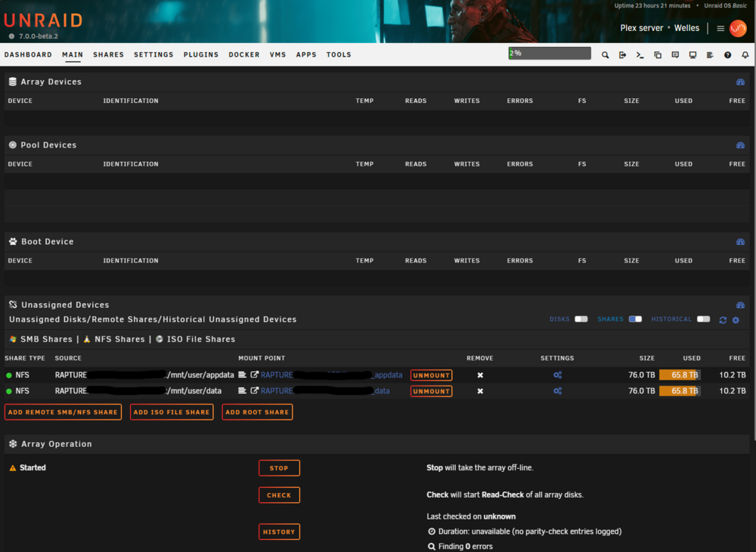The image size is (756, 552).
Task: Click the Plex server description text
Action: click(642, 28)
